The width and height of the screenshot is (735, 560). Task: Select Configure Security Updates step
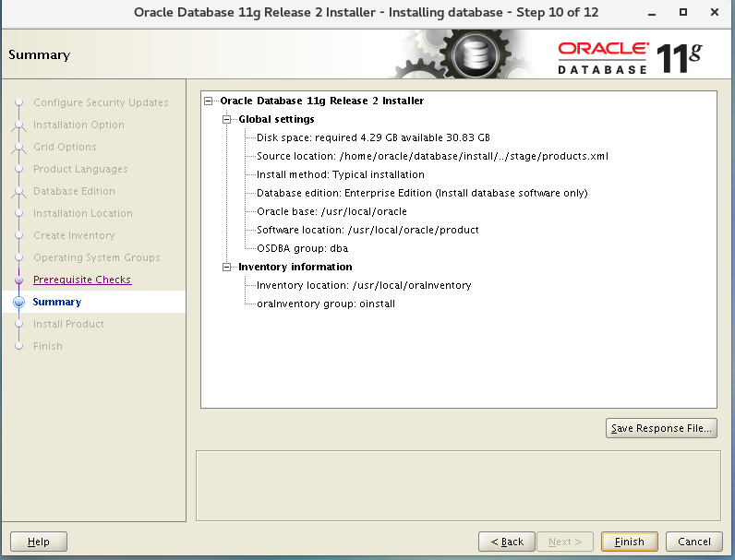[101, 102]
